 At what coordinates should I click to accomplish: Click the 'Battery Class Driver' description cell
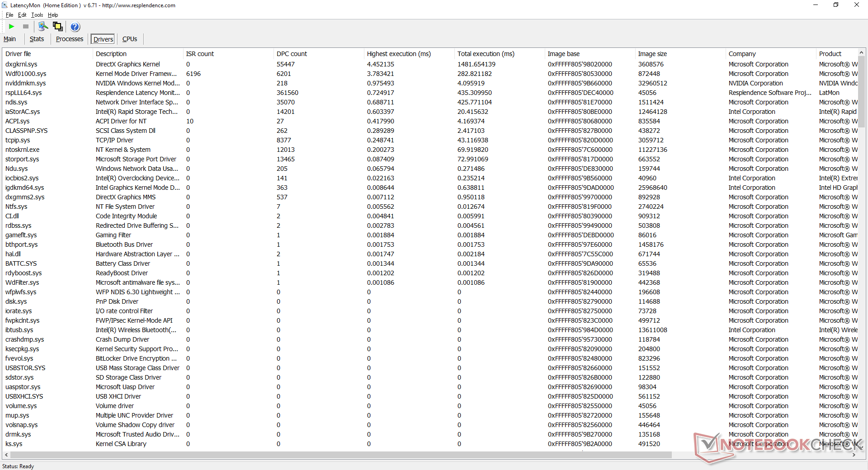coord(123,263)
